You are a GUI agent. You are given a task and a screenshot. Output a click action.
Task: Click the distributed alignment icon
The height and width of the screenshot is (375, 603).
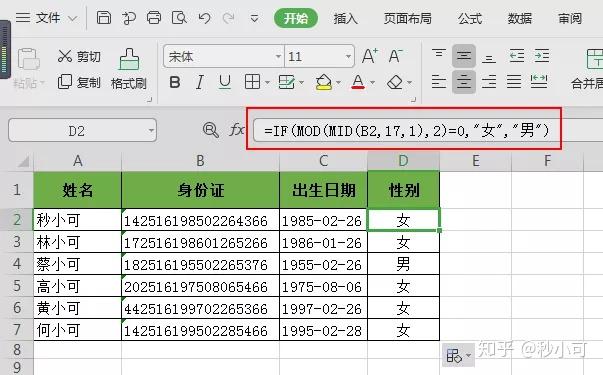539,82
